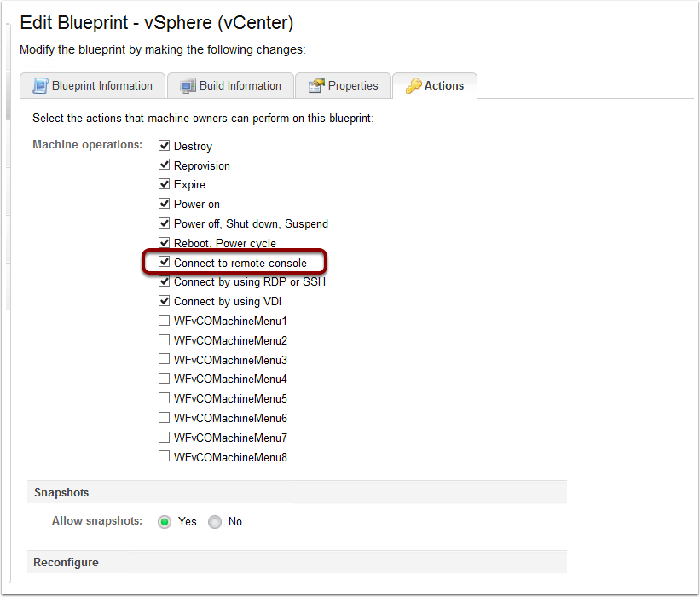Screen dimensions: 700x597
Task: Toggle Connect by using RDP or SSH
Action: (165, 281)
